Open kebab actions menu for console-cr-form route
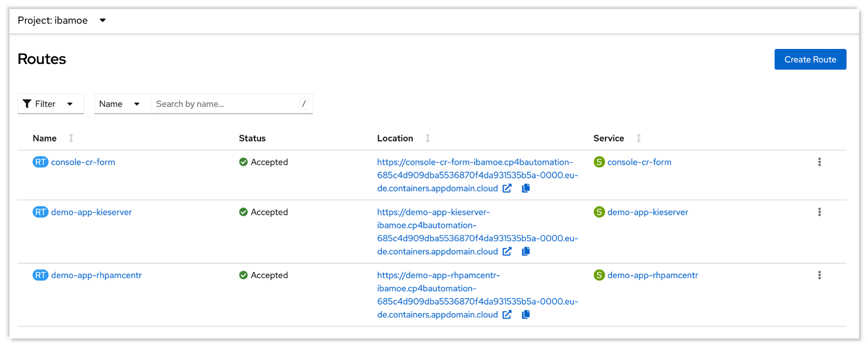Viewport: 868px width, 347px height. pyautogui.click(x=819, y=162)
